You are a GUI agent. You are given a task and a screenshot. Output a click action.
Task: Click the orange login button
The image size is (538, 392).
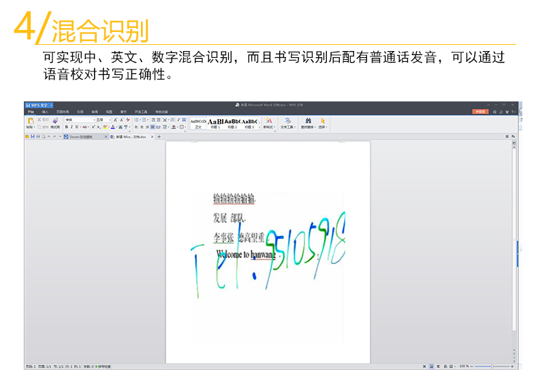click(x=480, y=112)
